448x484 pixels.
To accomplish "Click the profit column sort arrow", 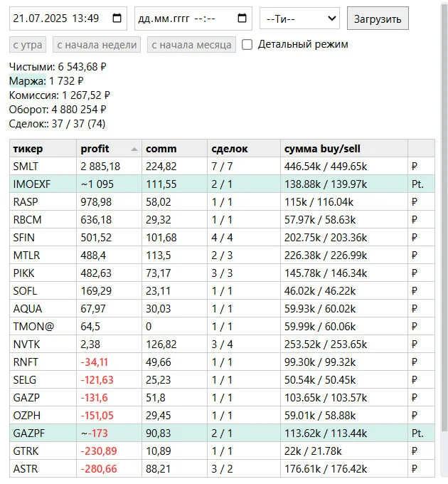I will pos(134,149).
